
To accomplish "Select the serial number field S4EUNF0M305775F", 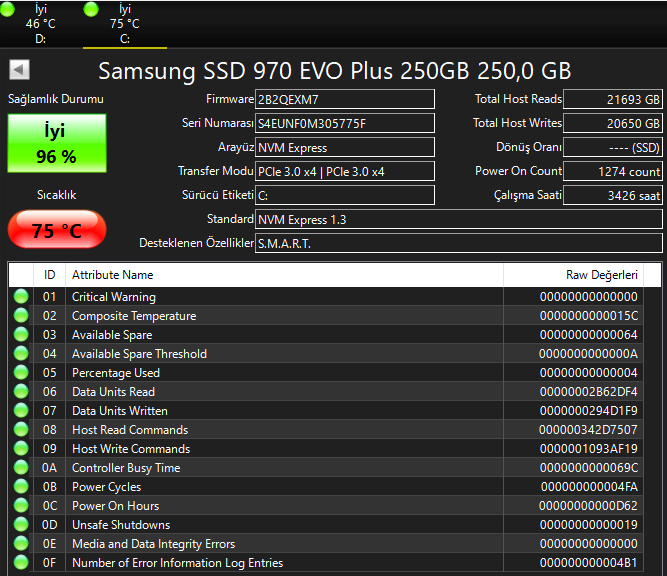I will [345, 123].
